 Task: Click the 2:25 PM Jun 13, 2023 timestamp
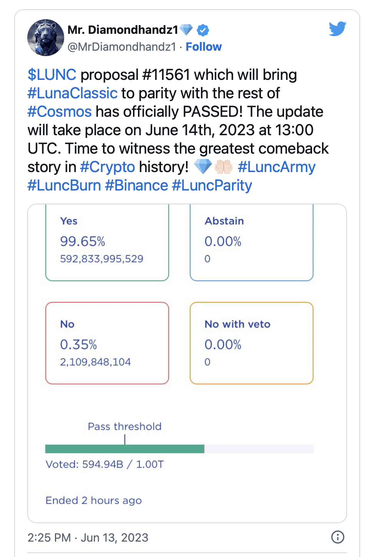88,537
